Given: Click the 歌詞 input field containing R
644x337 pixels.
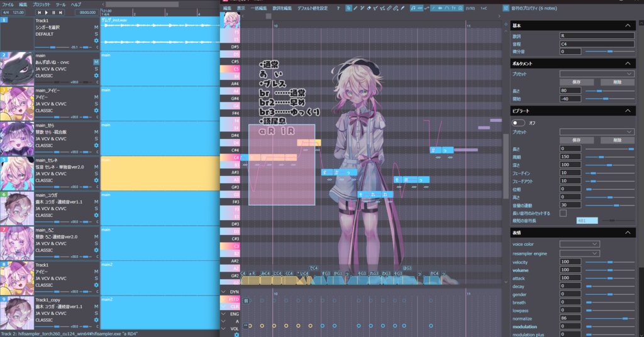Looking at the screenshot, I should tap(597, 36).
